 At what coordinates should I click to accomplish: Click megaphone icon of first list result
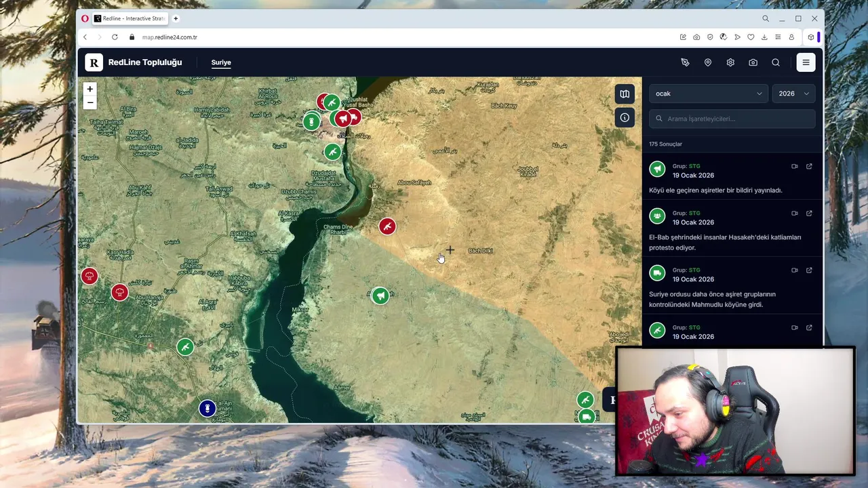click(x=657, y=169)
